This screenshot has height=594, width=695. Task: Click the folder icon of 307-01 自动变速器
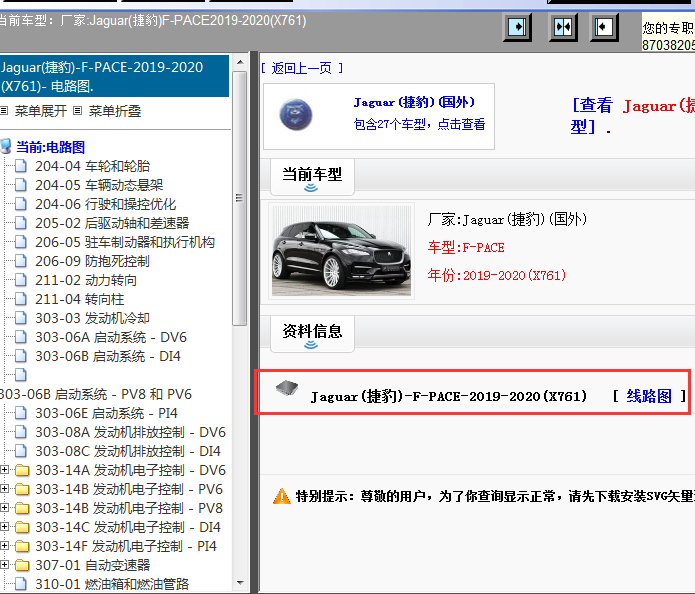click(x=22, y=566)
